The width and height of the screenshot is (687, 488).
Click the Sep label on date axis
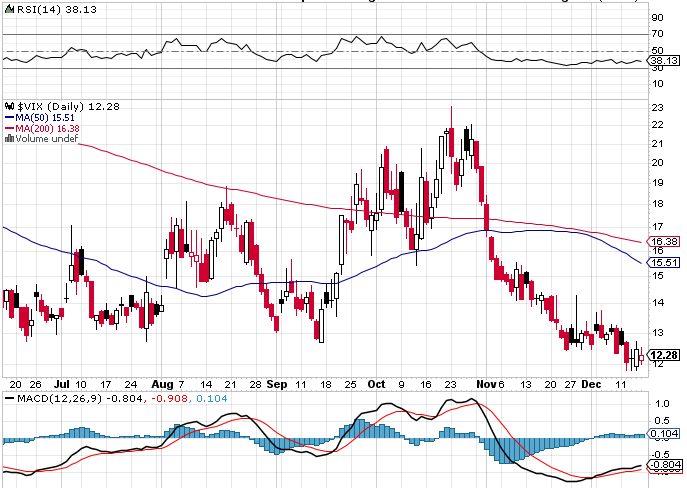[277, 384]
